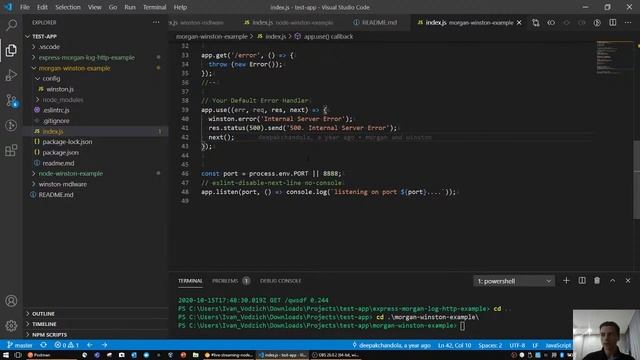The height and width of the screenshot is (360, 640).
Task: Open the .gitignore file
Action: (56, 121)
